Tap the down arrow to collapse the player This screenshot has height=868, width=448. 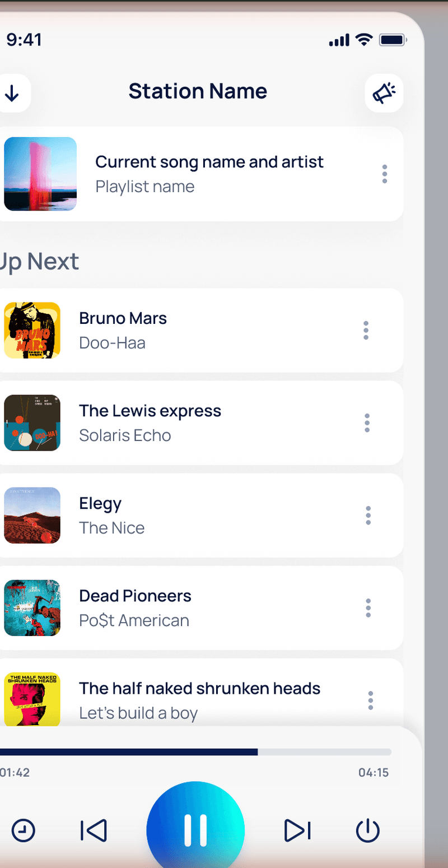pyautogui.click(x=12, y=93)
